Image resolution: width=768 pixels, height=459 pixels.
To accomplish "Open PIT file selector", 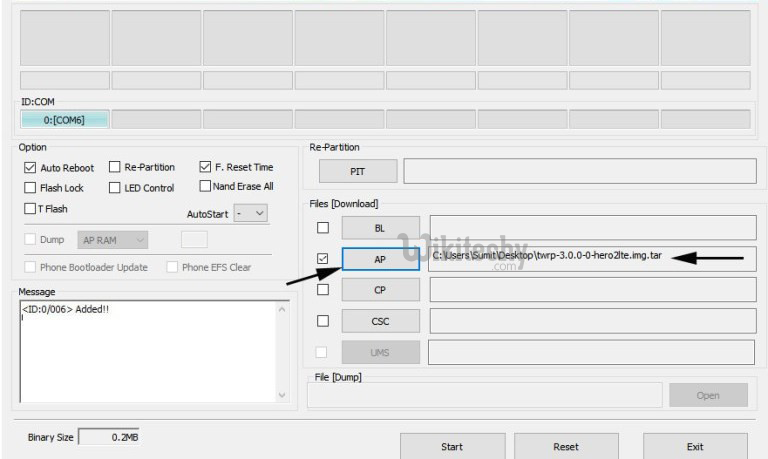I will coord(357,171).
